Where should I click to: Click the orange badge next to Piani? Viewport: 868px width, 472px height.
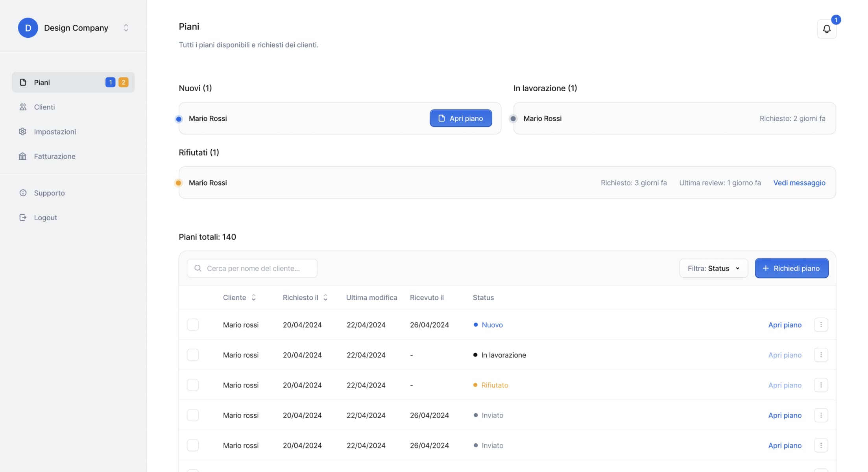123,82
